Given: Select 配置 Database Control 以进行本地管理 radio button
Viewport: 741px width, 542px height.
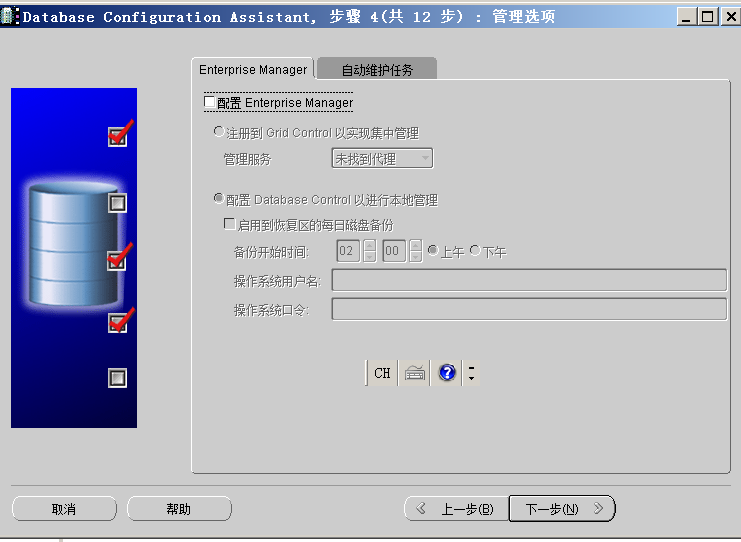Looking at the screenshot, I should tap(219, 198).
